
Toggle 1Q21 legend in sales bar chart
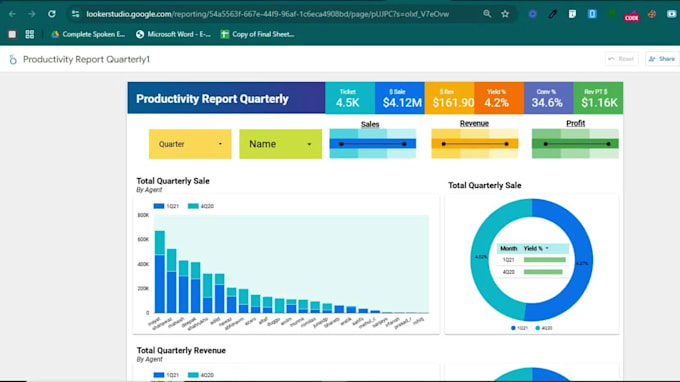click(x=167, y=206)
